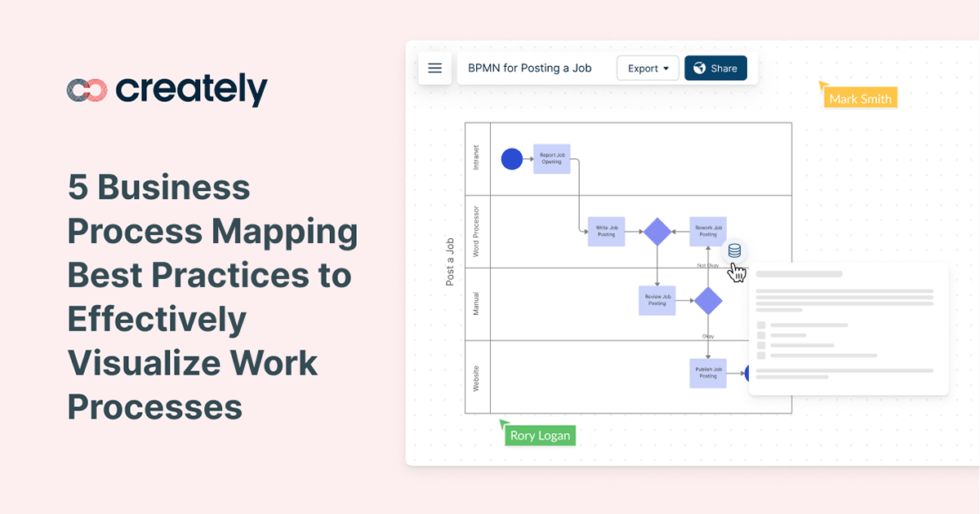Check the first checkbox in the popup card
Screen dimensions: 980x514
[x=761, y=326]
